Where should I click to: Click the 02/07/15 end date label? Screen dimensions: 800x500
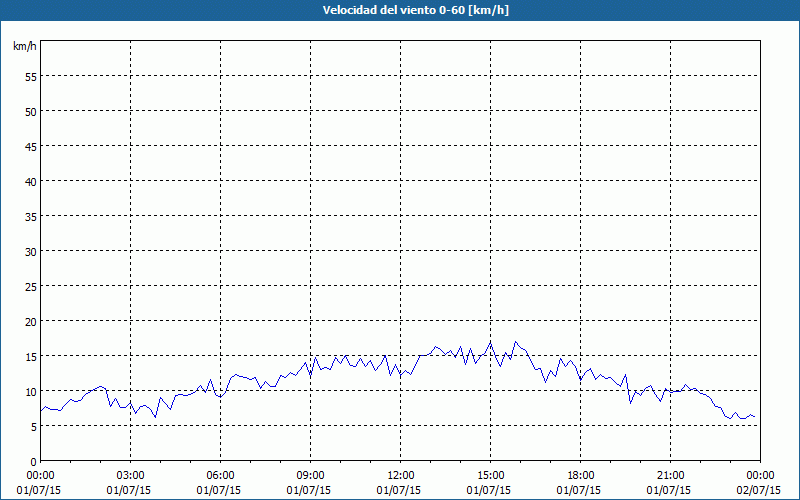pyautogui.click(x=759, y=490)
